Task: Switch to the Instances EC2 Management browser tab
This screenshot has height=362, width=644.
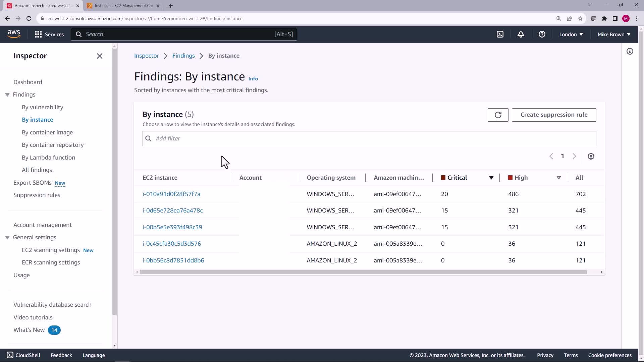Action: point(123,6)
